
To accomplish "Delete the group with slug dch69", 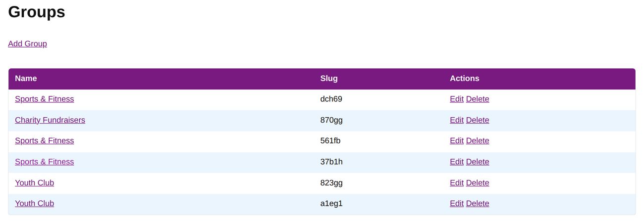I will 478,99.
